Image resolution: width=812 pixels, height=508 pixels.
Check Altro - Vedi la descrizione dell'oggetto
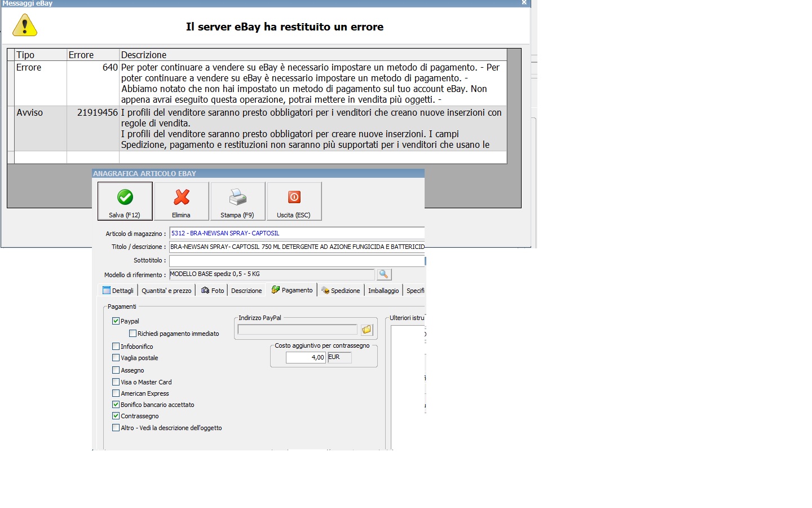tap(116, 427)
